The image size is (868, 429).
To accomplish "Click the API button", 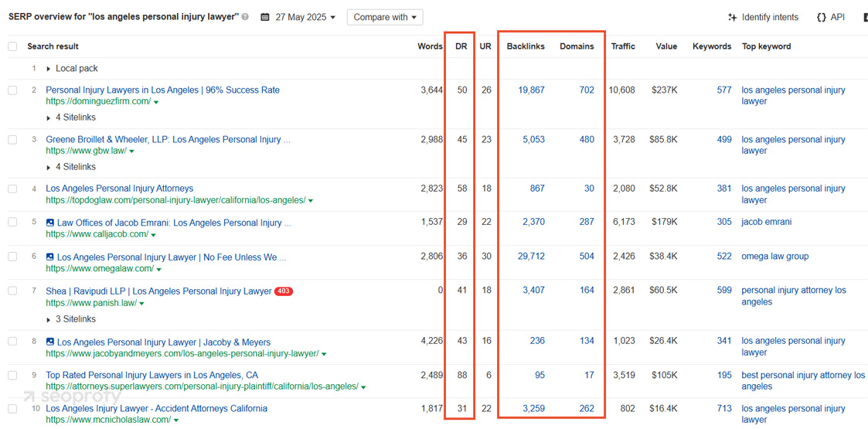I will point(831,17).
